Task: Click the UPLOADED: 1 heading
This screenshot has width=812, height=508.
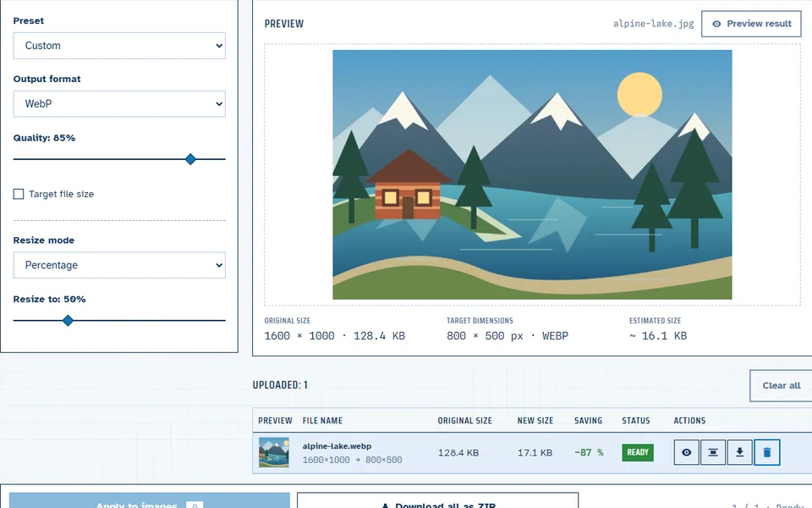Action: pos(280,385)
